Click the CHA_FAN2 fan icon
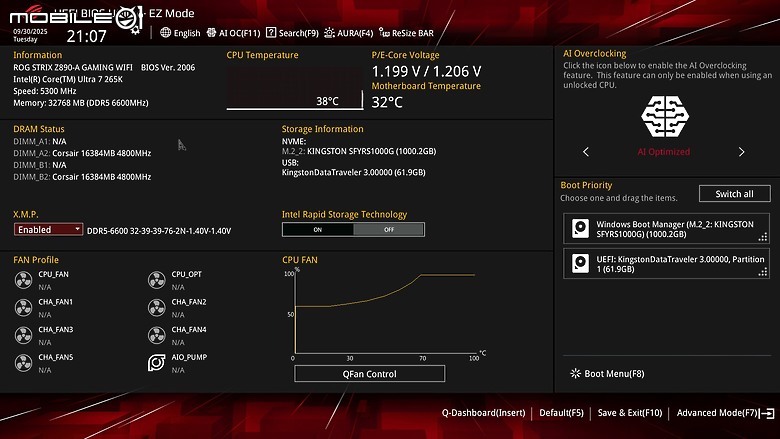The width and height of the screenshot is (780, 439). pyautogui.click(x=157, y=308)
